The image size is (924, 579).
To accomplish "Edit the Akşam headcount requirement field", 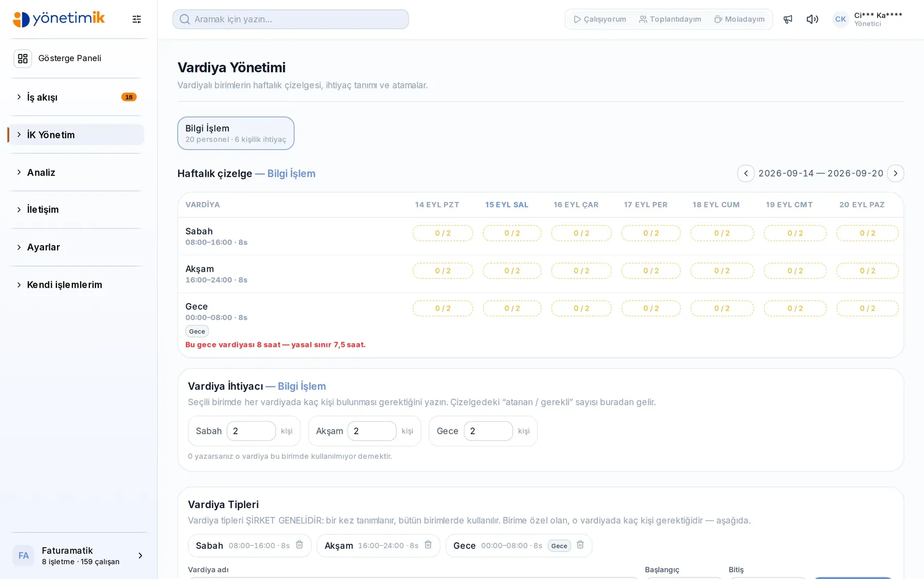I will pos(372,431).
